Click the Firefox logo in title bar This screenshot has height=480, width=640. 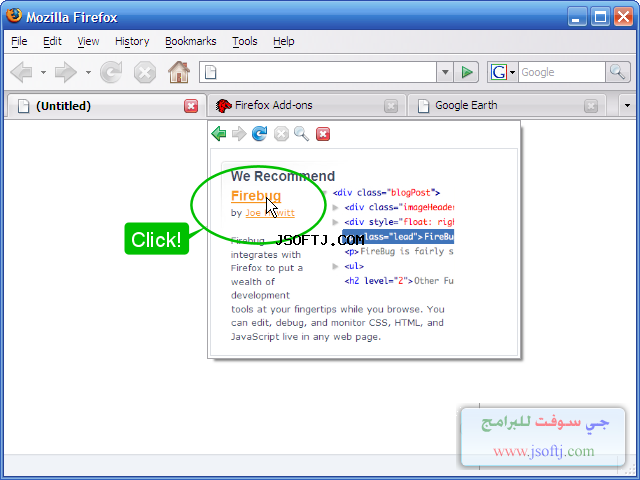click(14, 16)
